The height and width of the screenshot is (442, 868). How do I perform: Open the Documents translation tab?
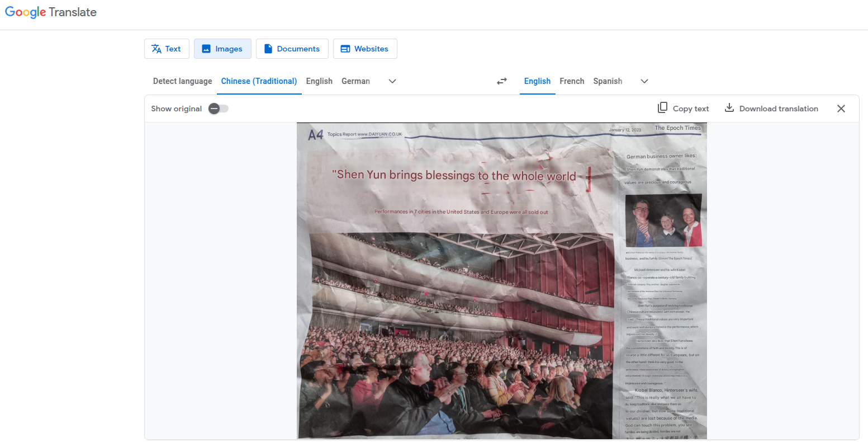[292, 49]
